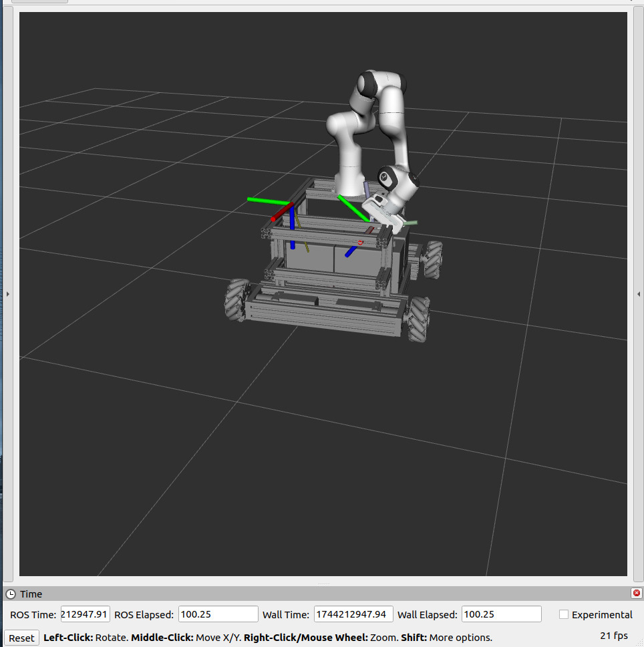Image resolution: width=644 pixels, height=647 pixels.
Task: Select the Wall Time input field
Action: pos(353,614)
